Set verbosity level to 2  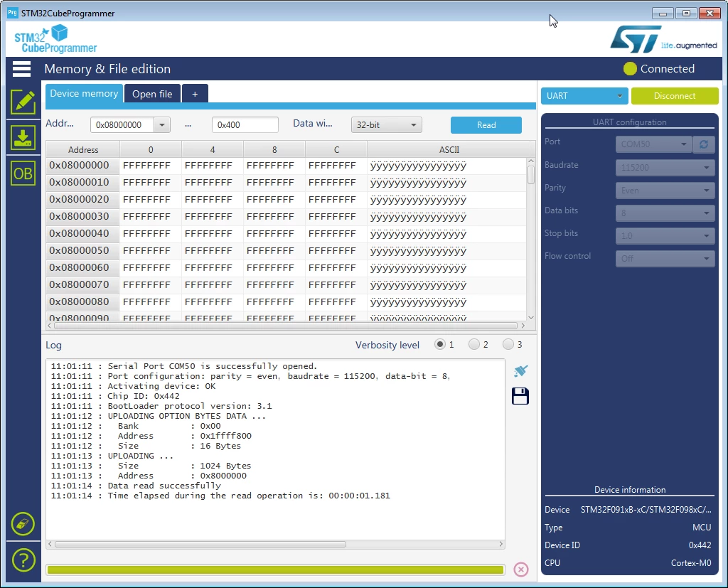coord(474,345)
